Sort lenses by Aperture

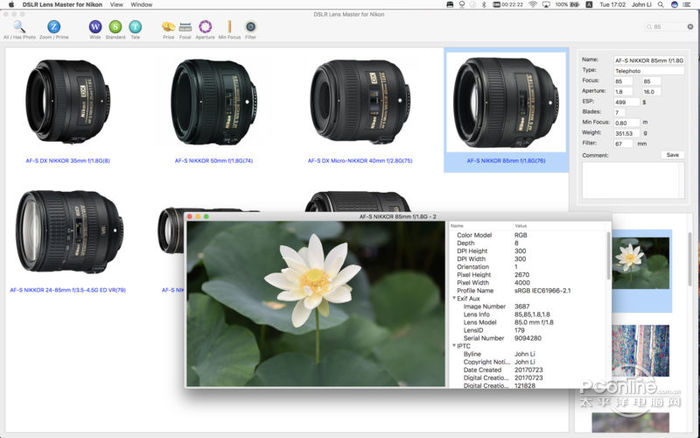pyautogui.click(x=205, y=27)
